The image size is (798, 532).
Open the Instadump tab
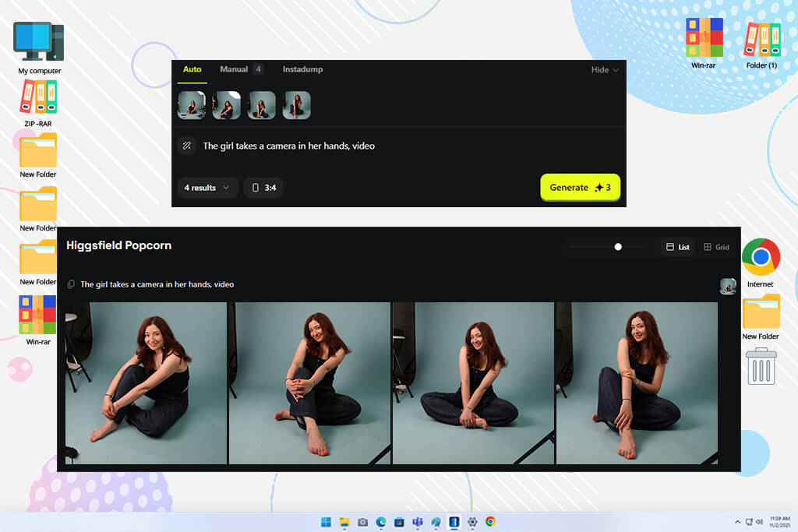point(302,69)
